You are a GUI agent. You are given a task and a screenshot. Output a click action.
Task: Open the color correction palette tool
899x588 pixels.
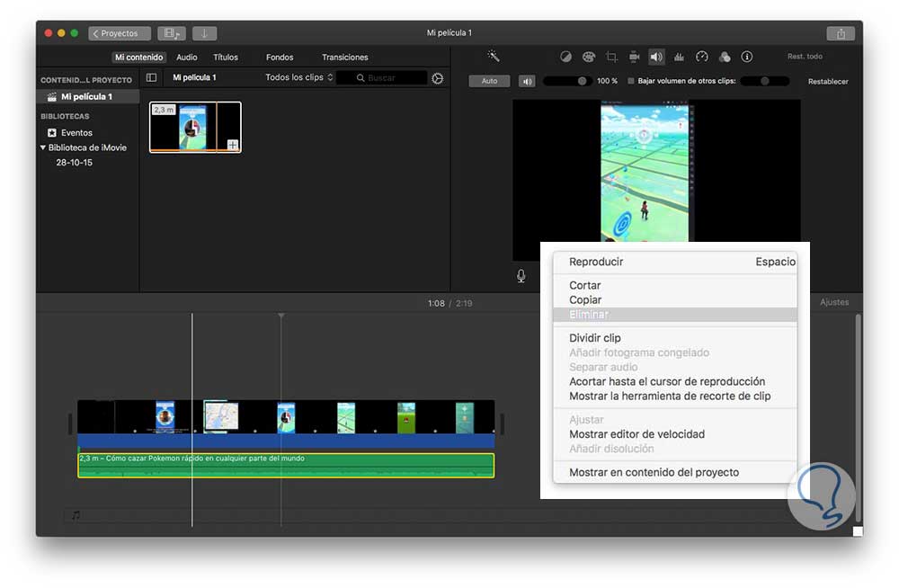[589, 57]
